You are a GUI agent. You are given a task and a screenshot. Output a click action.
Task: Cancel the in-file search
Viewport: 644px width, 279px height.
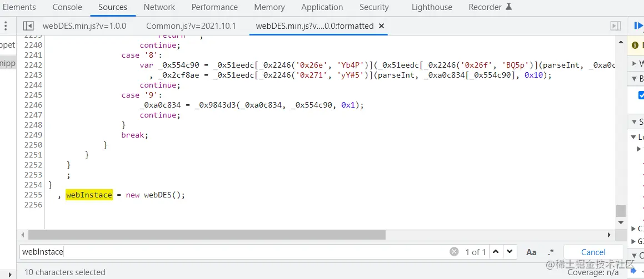(x=593, y=252)
